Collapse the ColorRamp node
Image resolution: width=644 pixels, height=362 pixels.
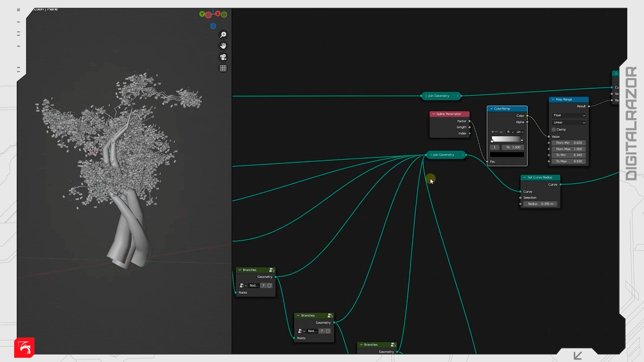pos(492,109)
